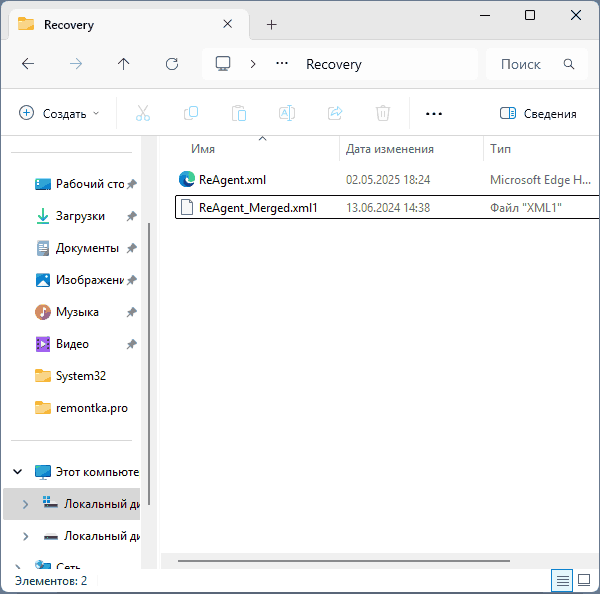This screenshot has width=600, height=594.
Task: Minimize the Explorer window
Action: (x=485, y=15)
